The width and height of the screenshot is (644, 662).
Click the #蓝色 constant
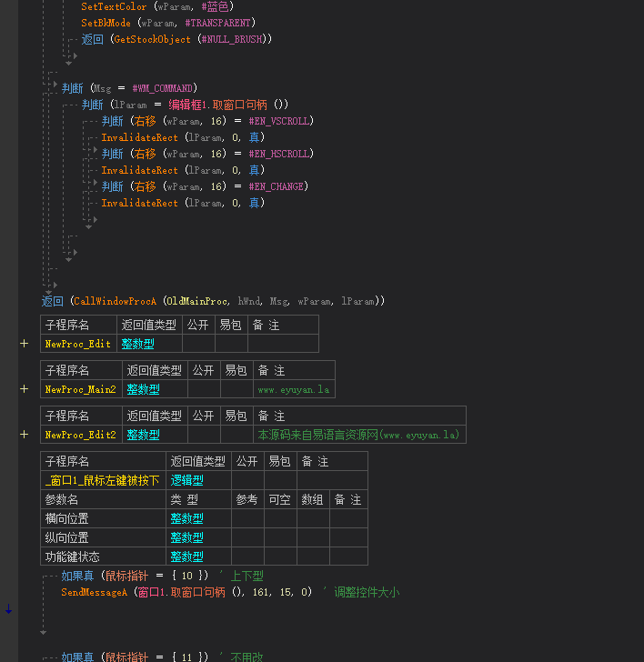point(215,6)
